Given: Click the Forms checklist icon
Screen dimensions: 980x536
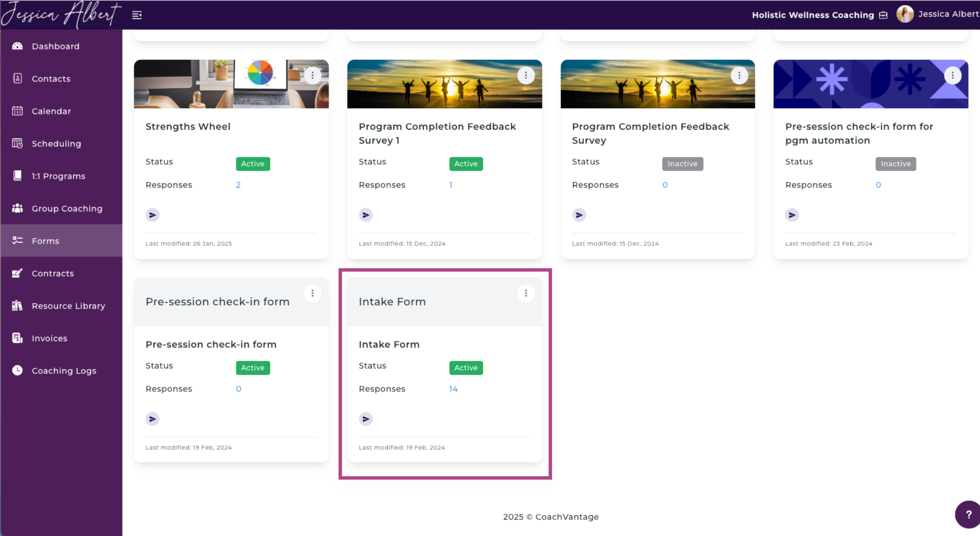Looking at the screenshot, I should tap(17, 241).
